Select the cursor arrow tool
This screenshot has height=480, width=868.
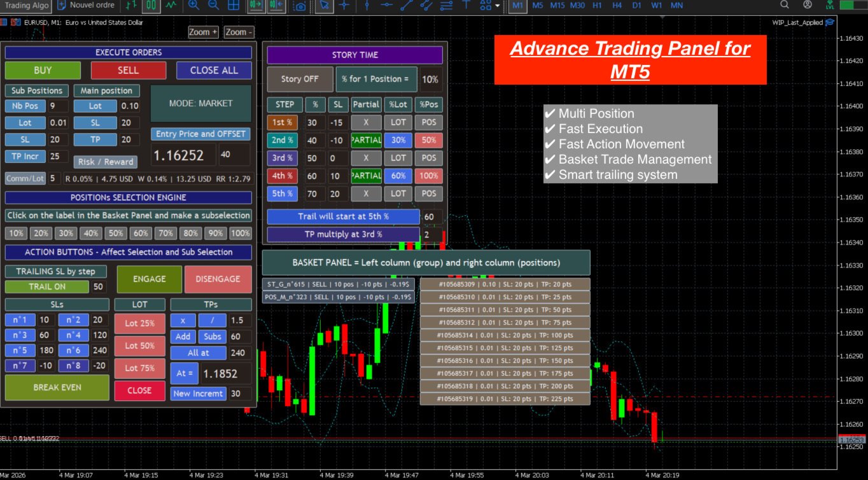[x=324, y=5]
